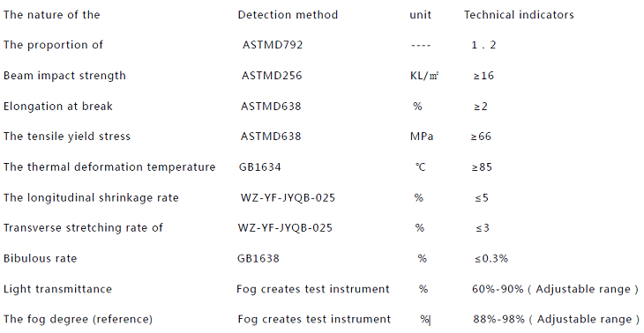Click the 'Bibulous rate' label
Viewport: 644px width, 333px height.
click(40, 258)
